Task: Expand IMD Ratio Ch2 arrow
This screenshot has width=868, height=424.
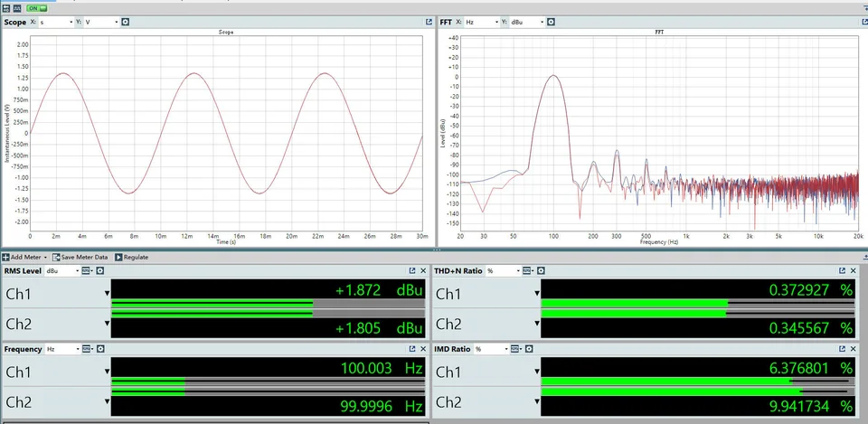Action: tap(536, 402)
